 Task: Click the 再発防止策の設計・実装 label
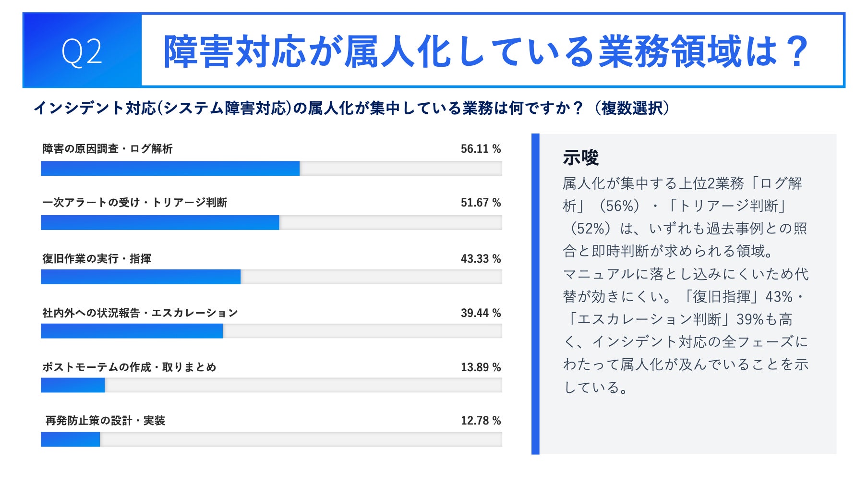(106, 421)
